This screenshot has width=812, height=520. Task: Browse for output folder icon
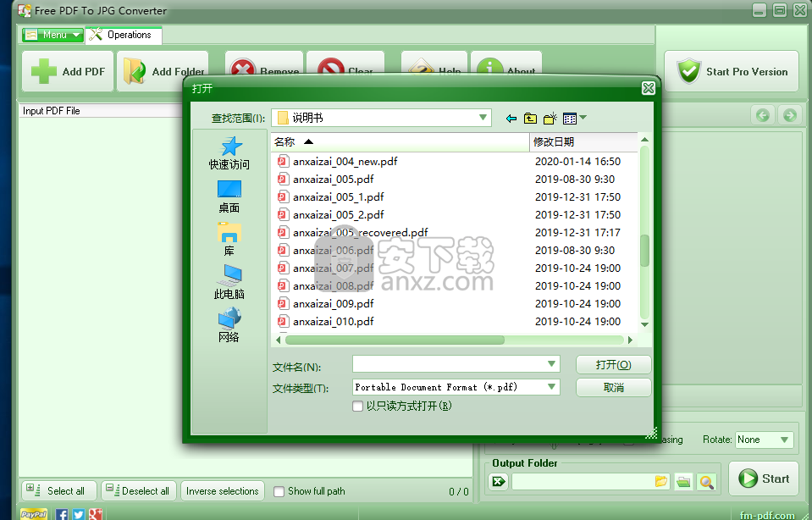pos(661,482)
